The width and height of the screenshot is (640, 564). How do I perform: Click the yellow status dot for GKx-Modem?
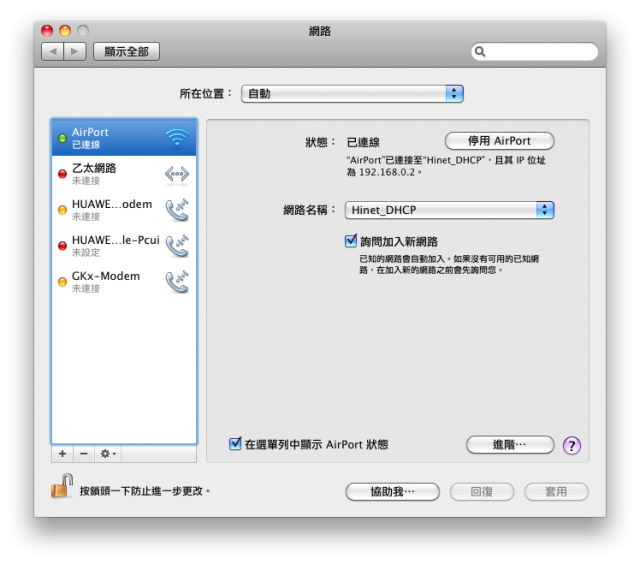pos(62,282)
